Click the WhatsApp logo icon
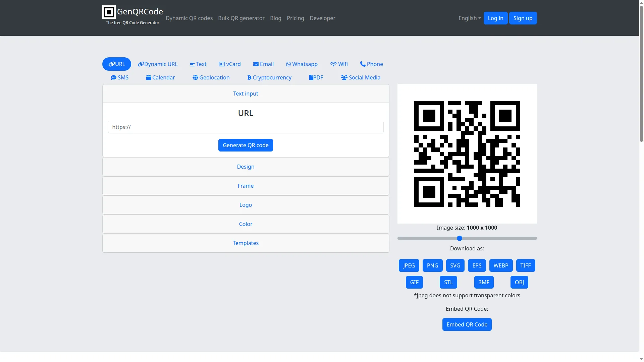The width and height of the screenshot is (644, 362). pos(288,64)
